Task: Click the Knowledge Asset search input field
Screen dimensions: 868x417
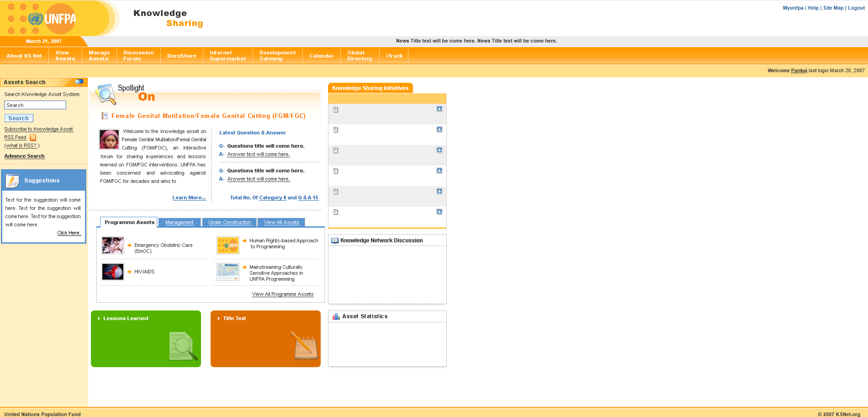Action: (x=35, y=105)
